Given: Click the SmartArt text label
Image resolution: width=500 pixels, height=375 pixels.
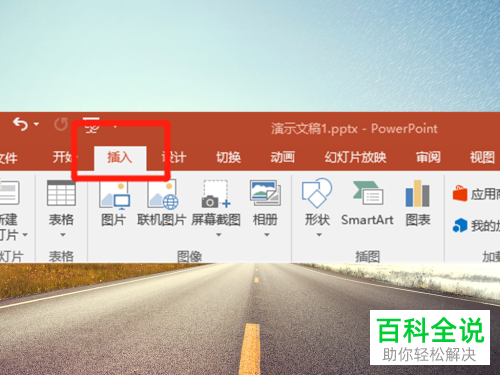Looking at the screenshot, I should (x=367, y=220).
